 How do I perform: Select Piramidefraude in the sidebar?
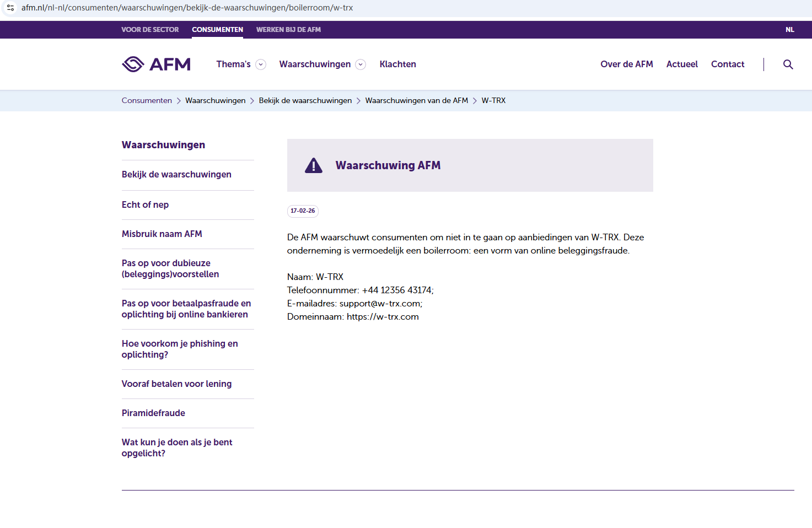pyautogui.click(x=153, y=413)
